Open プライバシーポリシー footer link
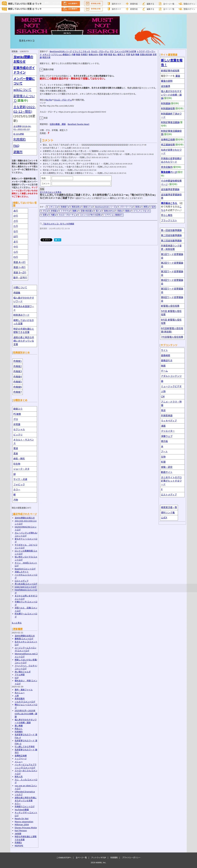The height and width of the screenshot is (868, 197). coord(131,858)
